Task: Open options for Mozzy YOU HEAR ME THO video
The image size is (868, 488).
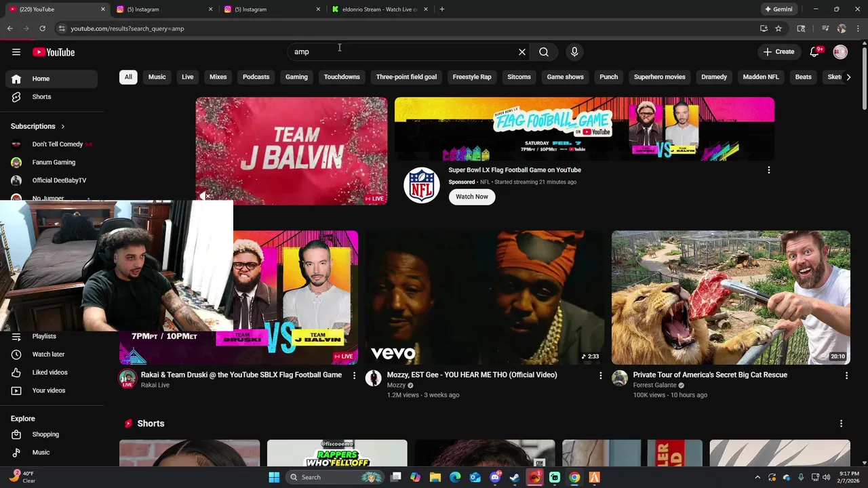Action: pos(600,375)
